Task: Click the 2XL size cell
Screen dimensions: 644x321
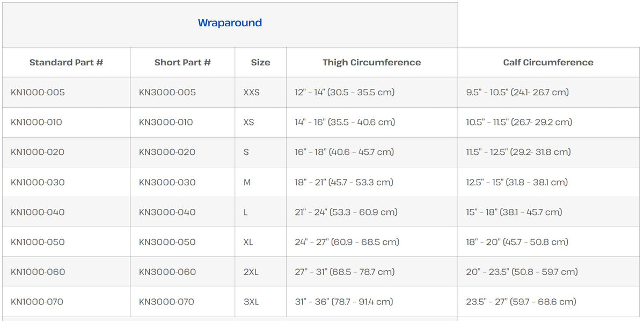Action: pyautogui.click(x=251, y=272)
